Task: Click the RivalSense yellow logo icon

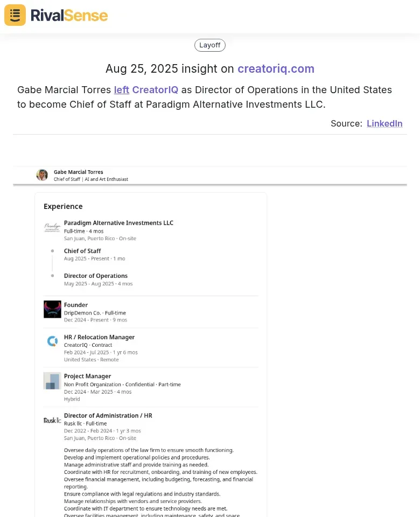Action: [15, 15]
